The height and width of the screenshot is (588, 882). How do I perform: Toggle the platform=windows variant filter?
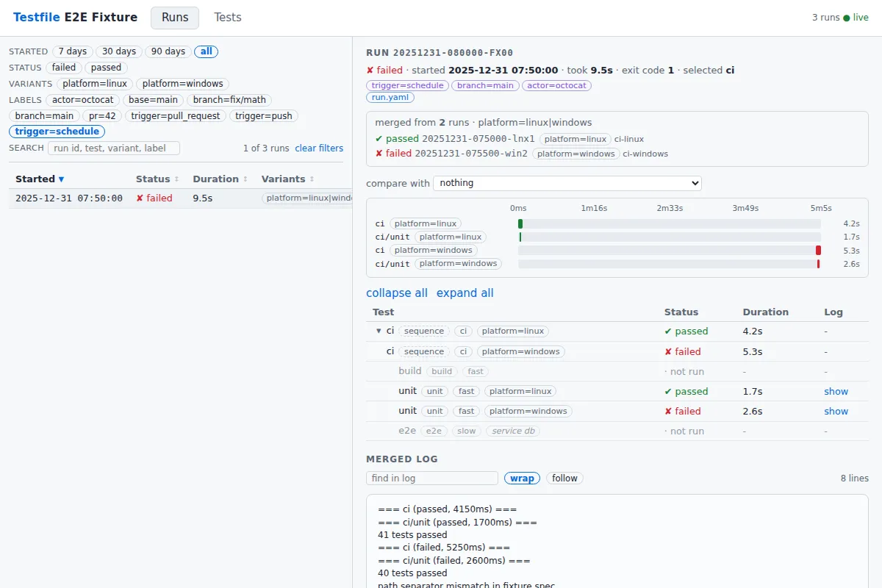pos(182,84)
